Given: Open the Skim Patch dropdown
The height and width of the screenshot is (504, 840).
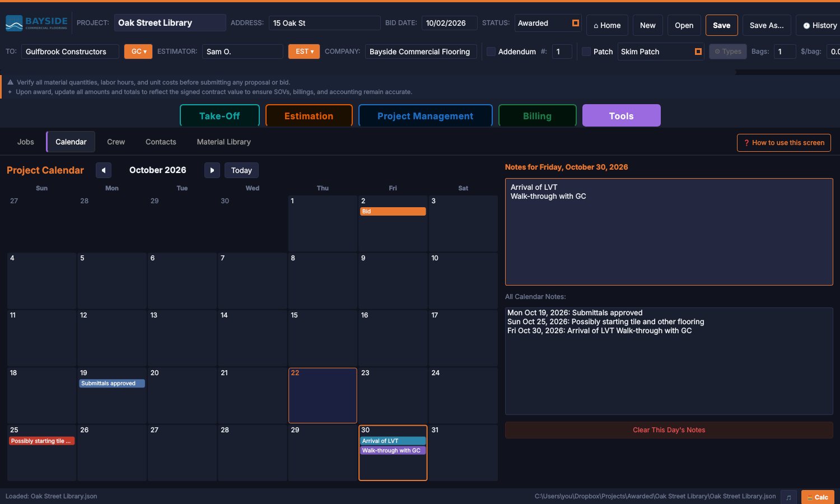Looking at the screenshot, I should pos(661,52).
